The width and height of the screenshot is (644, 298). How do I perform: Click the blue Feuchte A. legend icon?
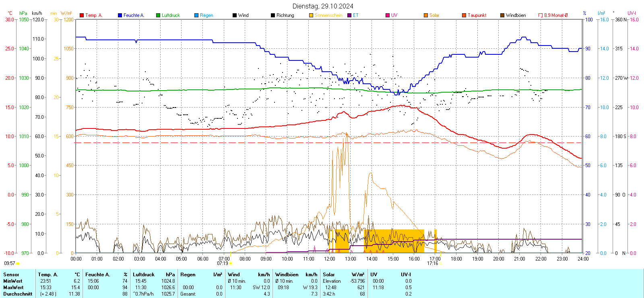pyautogui.click(x=120, y=15)
